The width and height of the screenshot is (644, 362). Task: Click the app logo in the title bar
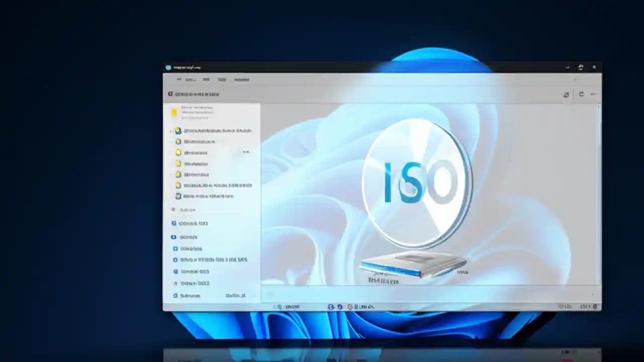pos(168,66)
